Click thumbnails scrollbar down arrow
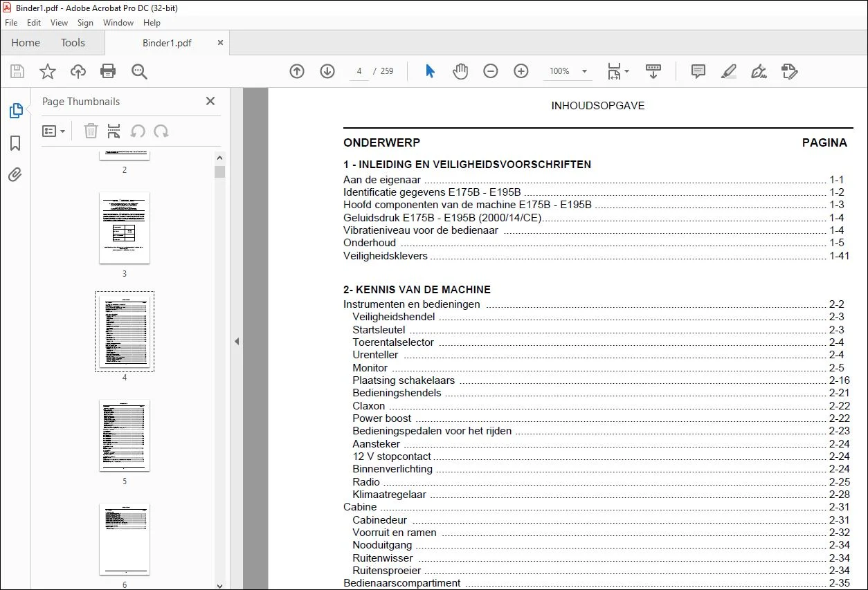Screen dimensions: 868x590 (x=220, y=585)
